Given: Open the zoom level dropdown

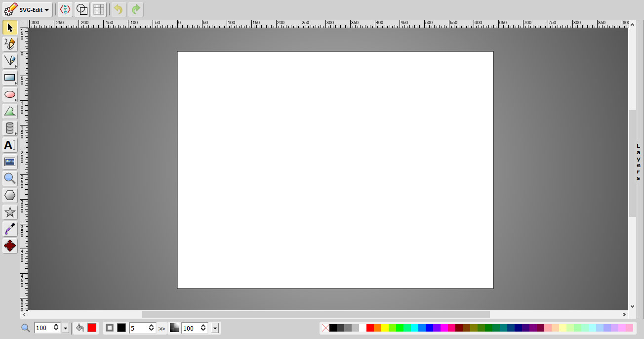Looking at the screenshot, I should pos(65,328).
